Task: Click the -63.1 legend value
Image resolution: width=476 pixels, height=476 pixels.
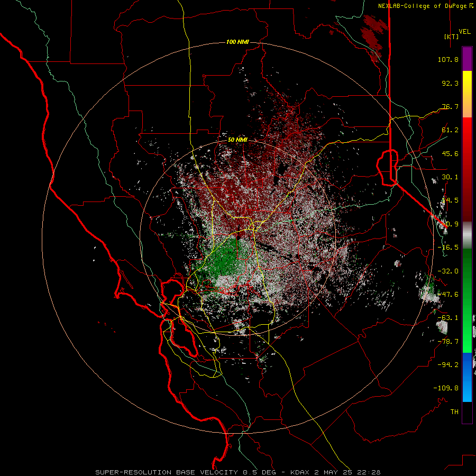Action: coord(448,318)
